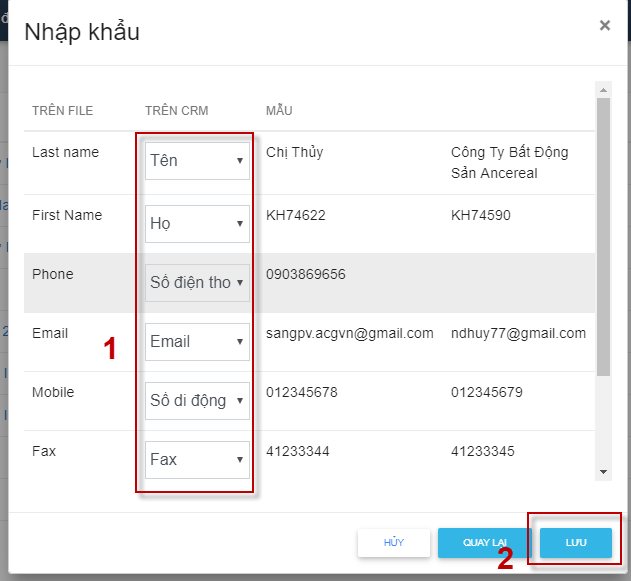Click the TRÊN CRM column header
Screen dimensions: 631x581
click(x=177, y=111)
